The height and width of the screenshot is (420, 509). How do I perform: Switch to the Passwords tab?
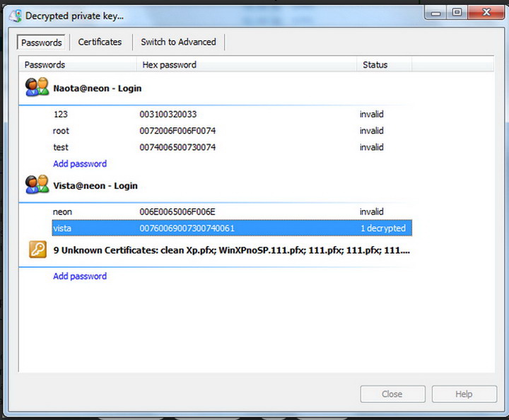(41, 42)
